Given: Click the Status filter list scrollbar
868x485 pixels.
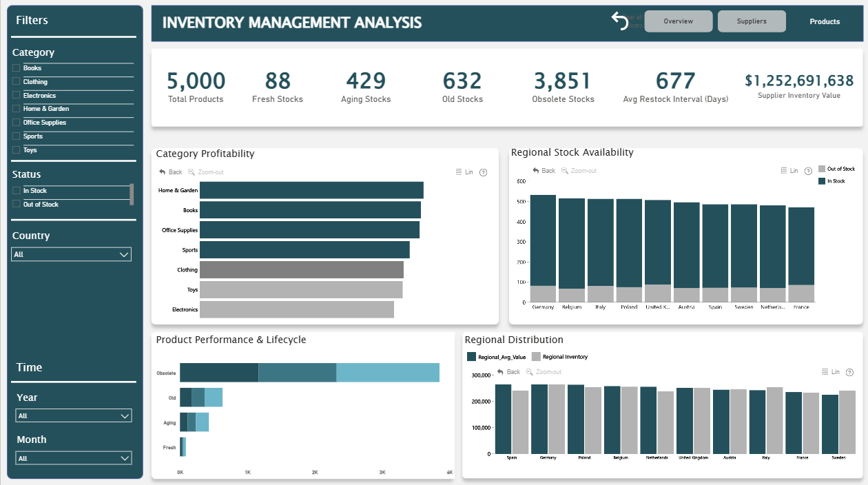Looking at the screenshot, I should 132,194.
